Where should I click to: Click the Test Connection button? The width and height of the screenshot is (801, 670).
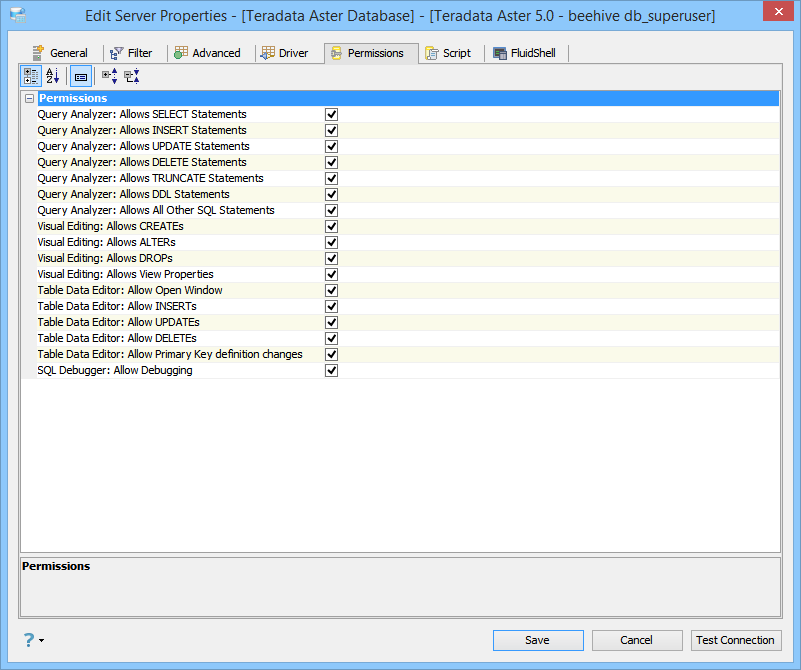(x=736, y=640)
